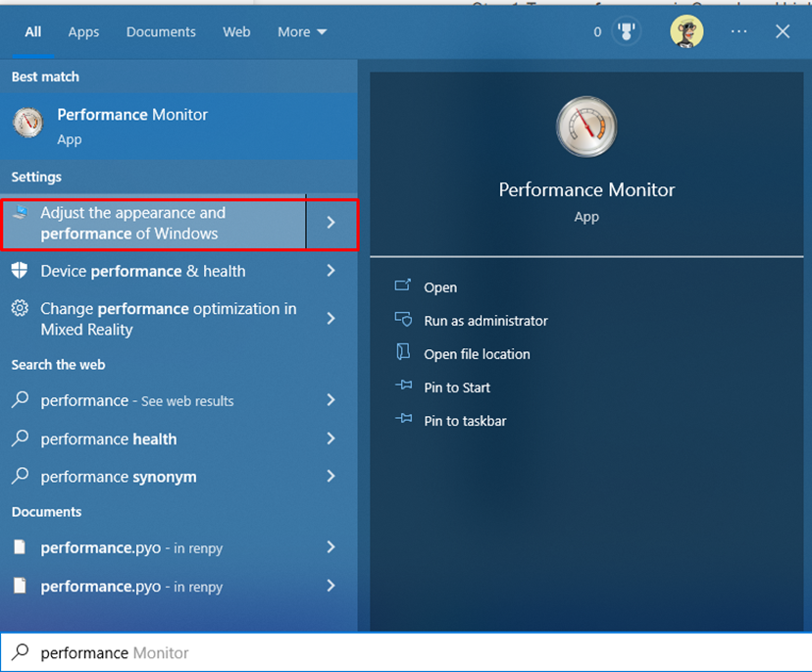Click the file icon of first performance.pyo
The image size is (812, 672).
click(20, 547)
